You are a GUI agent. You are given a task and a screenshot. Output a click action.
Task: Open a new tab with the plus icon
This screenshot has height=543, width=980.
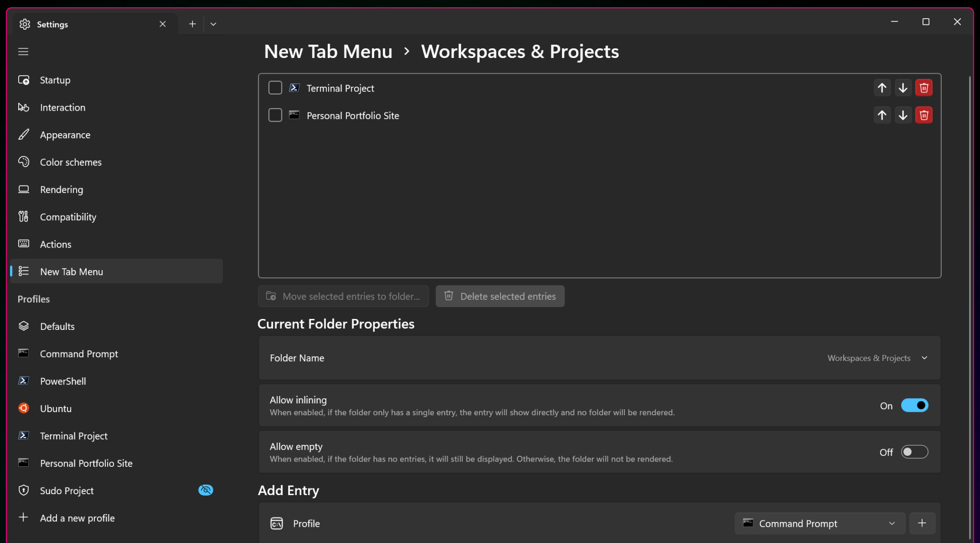click(x=192, y=24)
